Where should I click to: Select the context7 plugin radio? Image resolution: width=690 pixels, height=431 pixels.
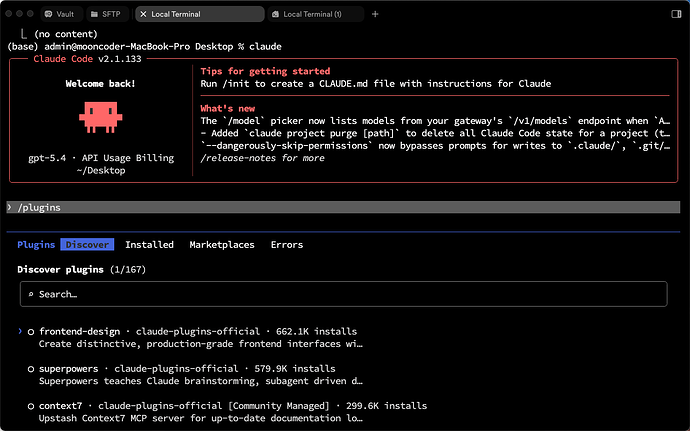[31, 406]
